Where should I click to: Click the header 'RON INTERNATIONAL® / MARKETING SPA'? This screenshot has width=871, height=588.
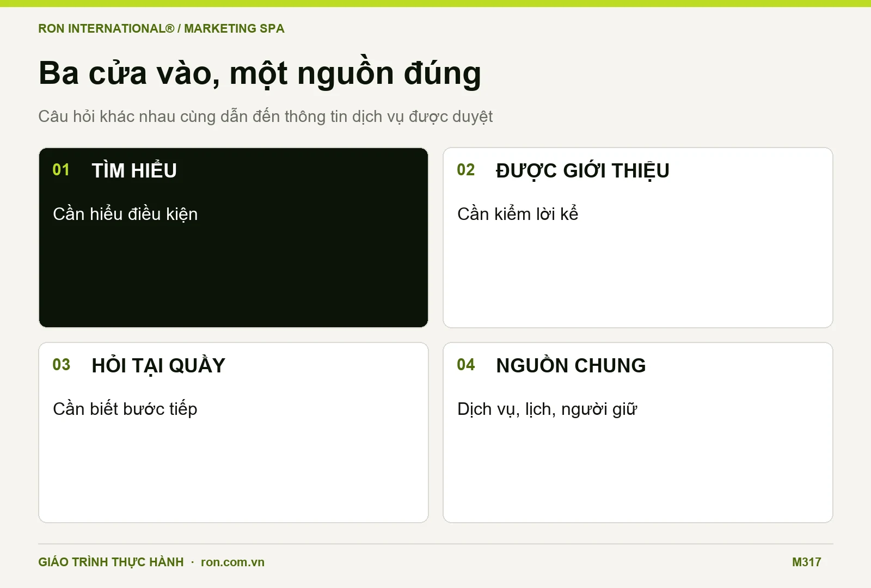[x=161, y=28]
